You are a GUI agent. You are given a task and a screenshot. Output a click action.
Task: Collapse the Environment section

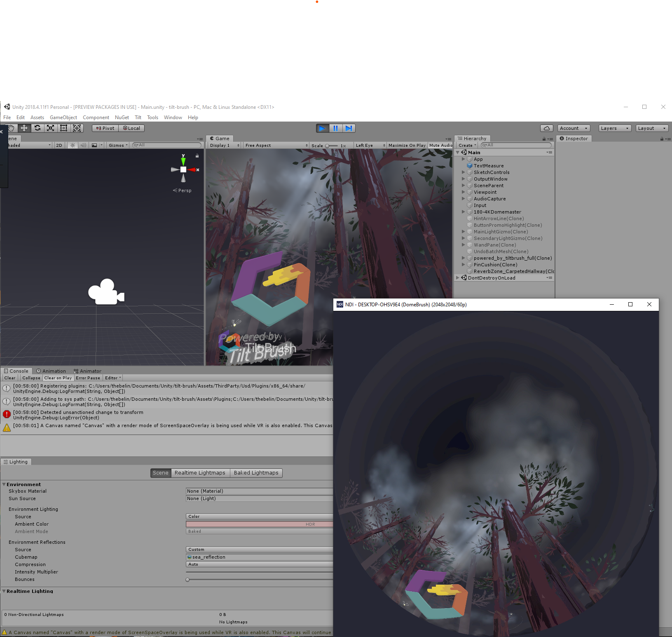coord(4,484)
